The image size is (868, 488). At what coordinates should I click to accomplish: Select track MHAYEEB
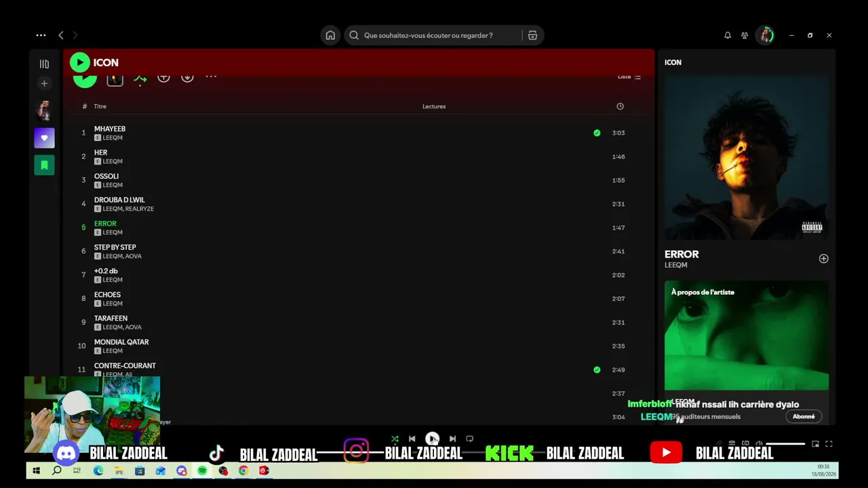[x=110, y=129]
